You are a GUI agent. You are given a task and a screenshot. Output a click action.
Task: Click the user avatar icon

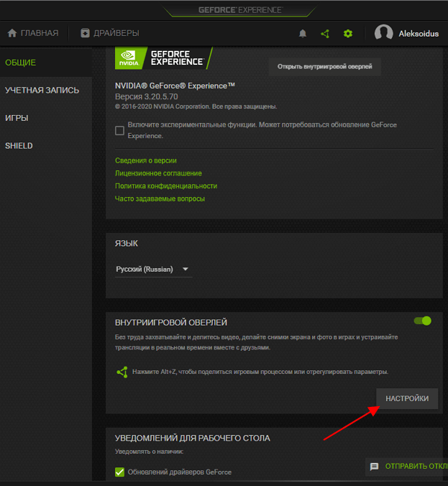384,33
